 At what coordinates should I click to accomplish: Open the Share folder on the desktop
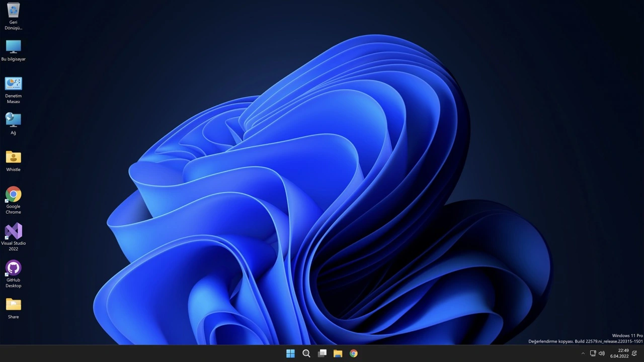point(13,305)
